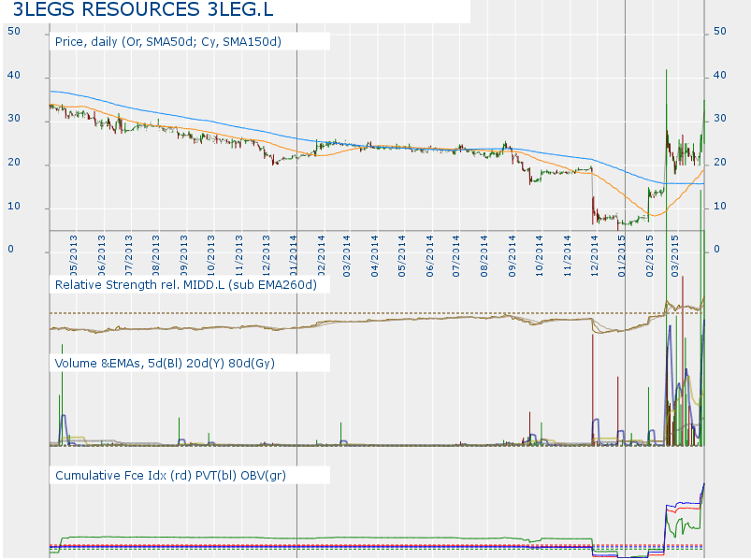Click the 30 value on the right price axis
751x560 pixels.
tap(720, 118)
